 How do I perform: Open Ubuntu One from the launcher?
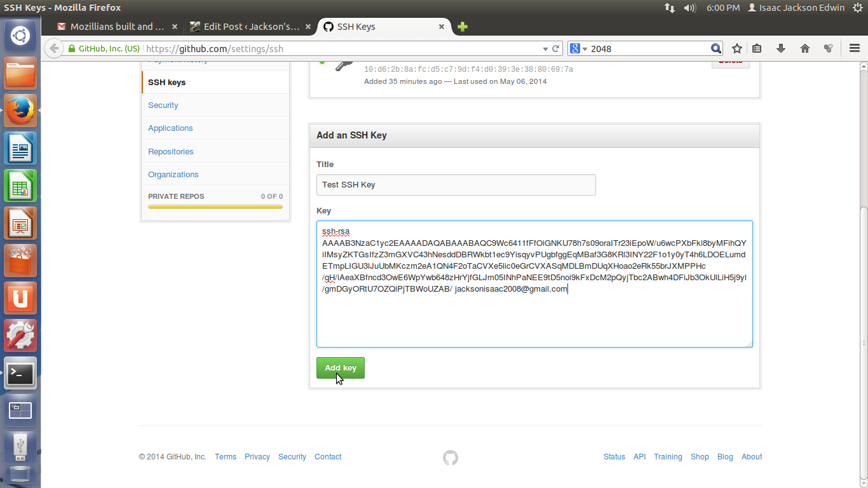click(x=20, y=298)
